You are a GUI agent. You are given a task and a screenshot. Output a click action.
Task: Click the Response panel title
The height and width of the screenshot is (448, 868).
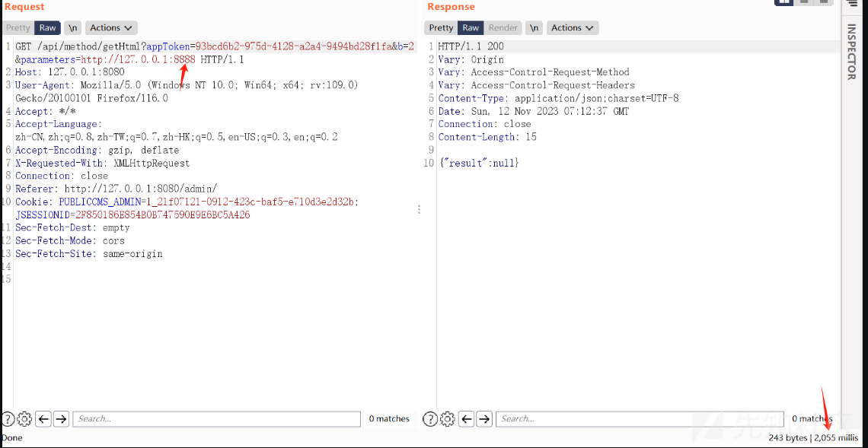[x=452, y=7]
